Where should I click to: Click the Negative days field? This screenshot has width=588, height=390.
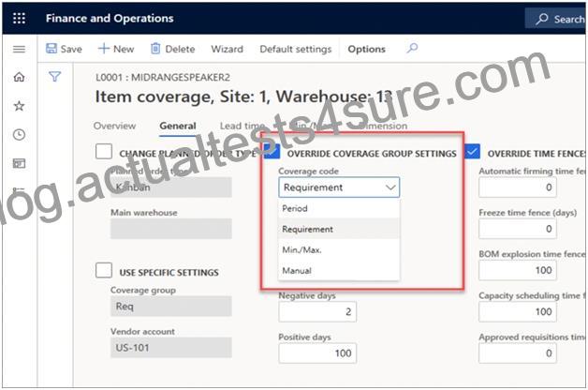[317, 311]
